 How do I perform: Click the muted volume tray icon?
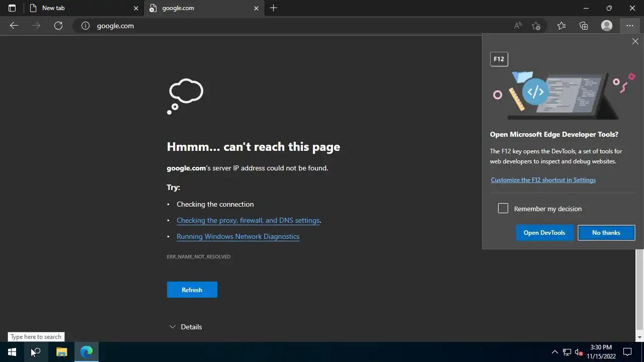[579, 352]
